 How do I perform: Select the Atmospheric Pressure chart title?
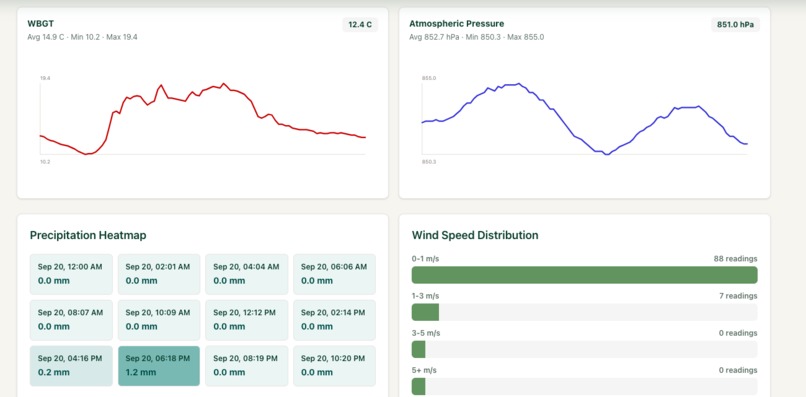456,24
